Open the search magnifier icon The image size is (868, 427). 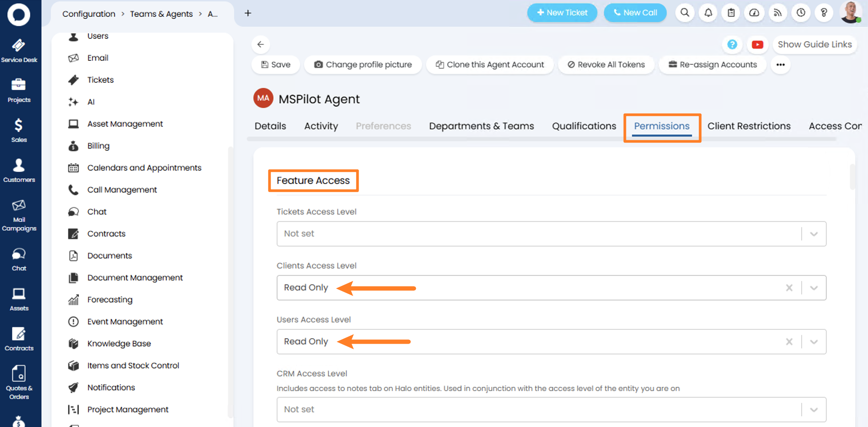(x=685, y=13)
